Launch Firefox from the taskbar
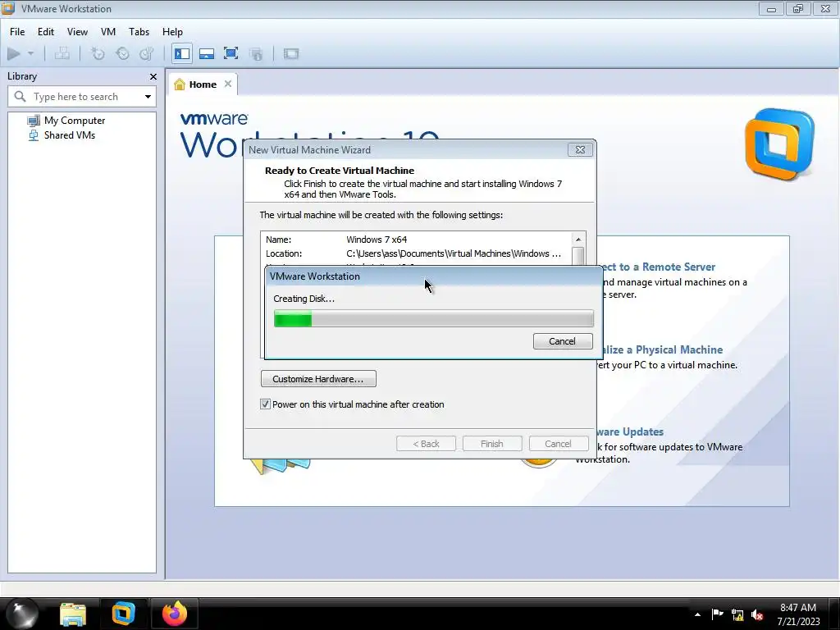The image size is (840, 630). click(x=174, y=614)
